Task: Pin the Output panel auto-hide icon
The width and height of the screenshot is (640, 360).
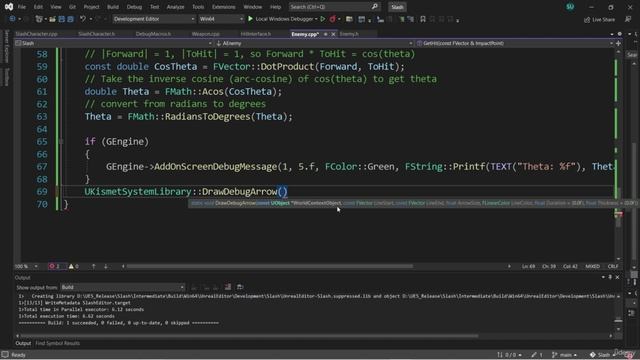Action: click(x=610, y=277)
